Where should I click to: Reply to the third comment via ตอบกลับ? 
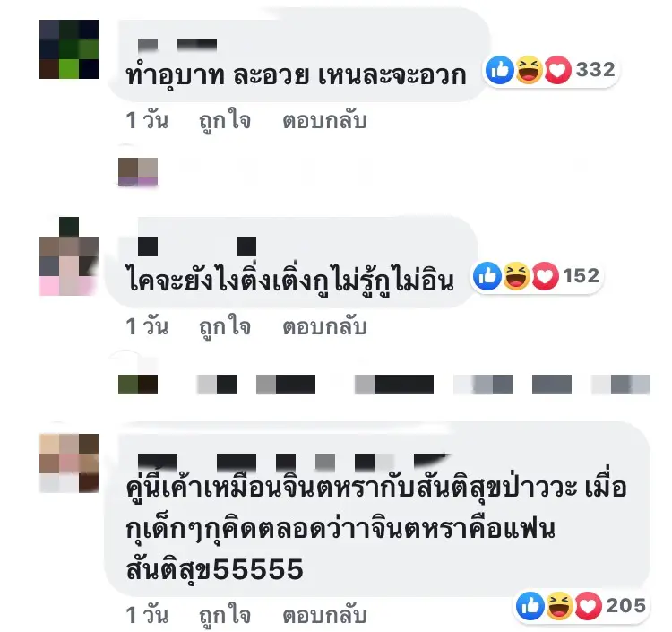[x=325, y=615]
